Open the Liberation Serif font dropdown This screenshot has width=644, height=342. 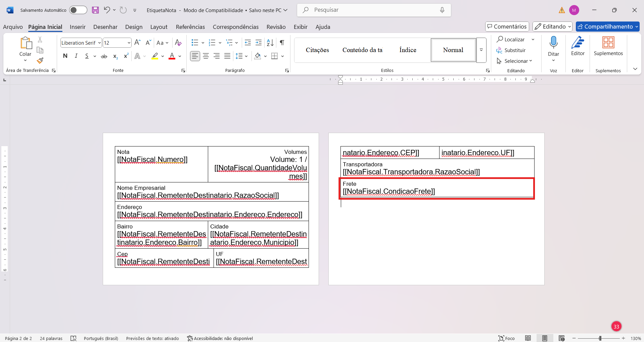99,43
